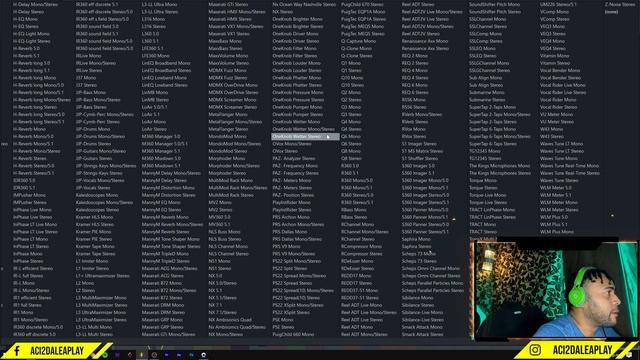Choose Torque Mono
The image size is (640, 360).
482,180
